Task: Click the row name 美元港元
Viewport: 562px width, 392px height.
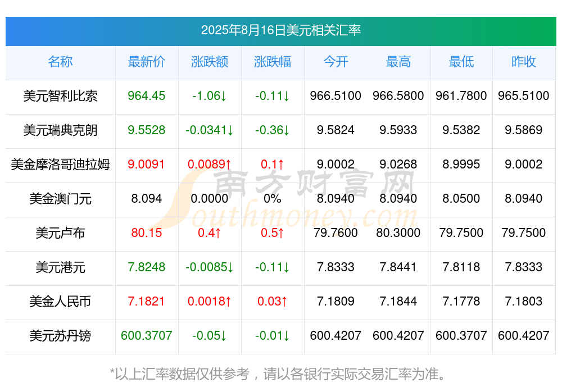Action: pos(60,267)
